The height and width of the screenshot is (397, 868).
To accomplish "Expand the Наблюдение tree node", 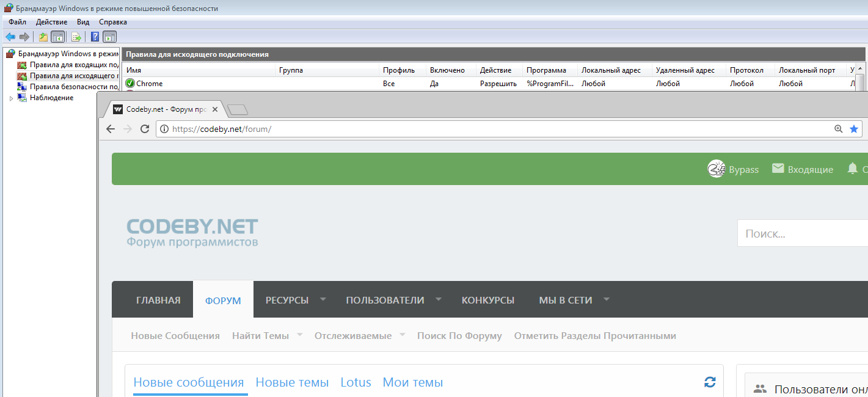I will (11, 98).
